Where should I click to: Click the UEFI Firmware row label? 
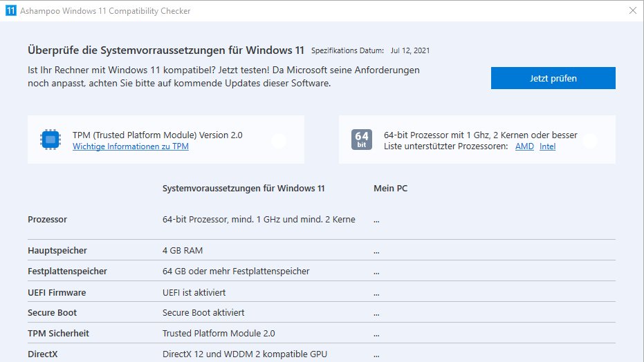(x=57, y=293)
